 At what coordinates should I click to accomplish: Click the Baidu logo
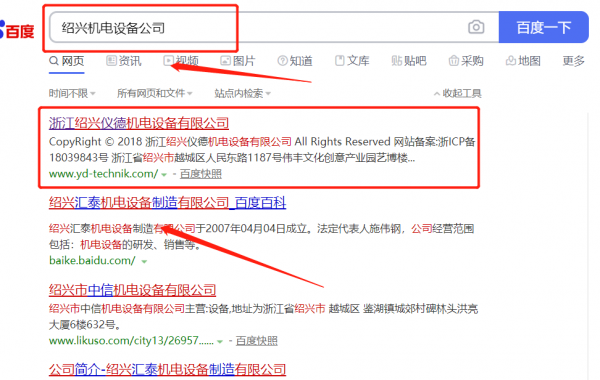point(17,30)
